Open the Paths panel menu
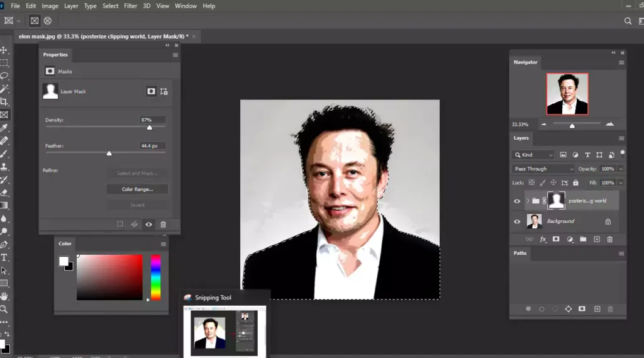 [621, 254]
